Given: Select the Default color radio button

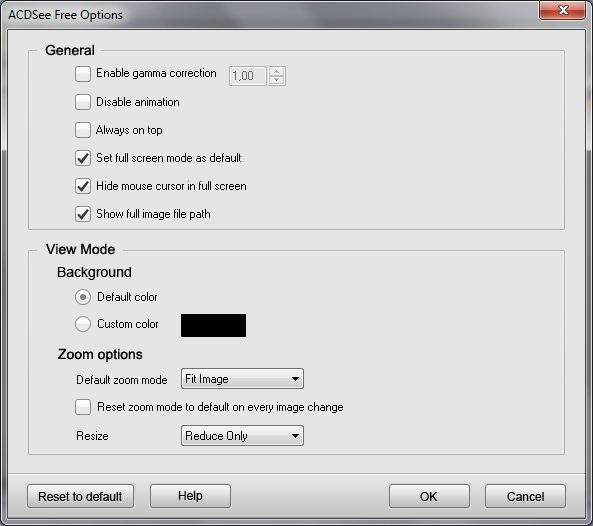Looking at the screenshot, I should 83,297.
